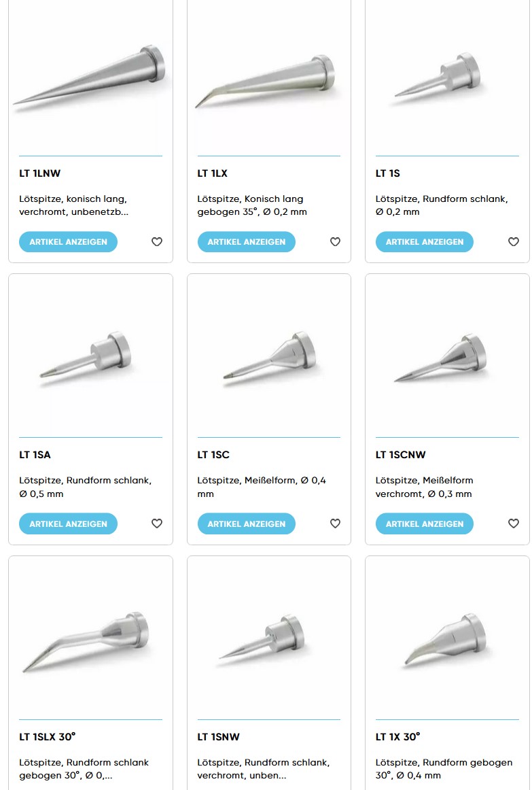Favorite LT 1LX with heart icon
Image resolution: width=532 pixels, height=790 pixels.
coord(335,242)
